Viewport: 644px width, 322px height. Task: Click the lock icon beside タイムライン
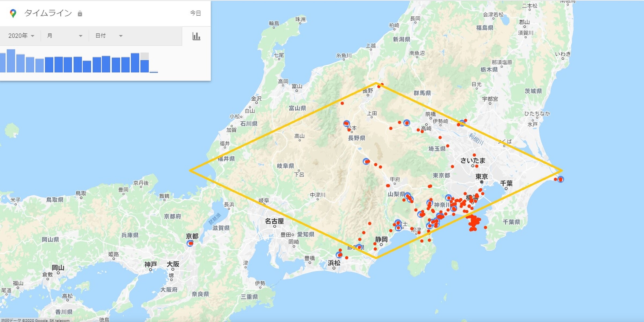[80, 14]
